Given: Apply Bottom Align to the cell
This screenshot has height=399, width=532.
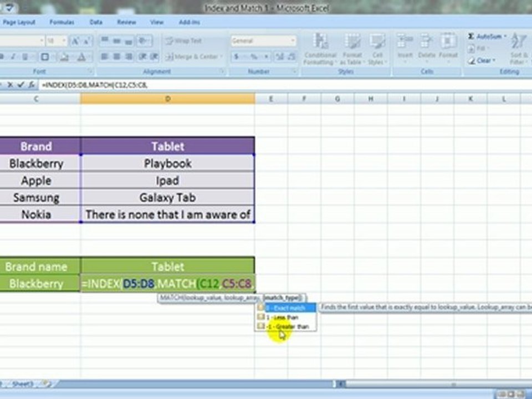Looking at the screenshot, I should coord(129,41).
